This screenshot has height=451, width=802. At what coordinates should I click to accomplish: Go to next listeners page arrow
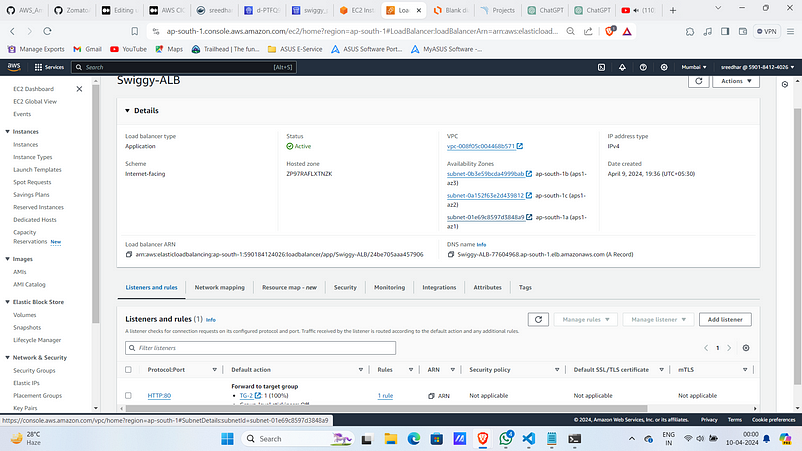pos(729,348)
